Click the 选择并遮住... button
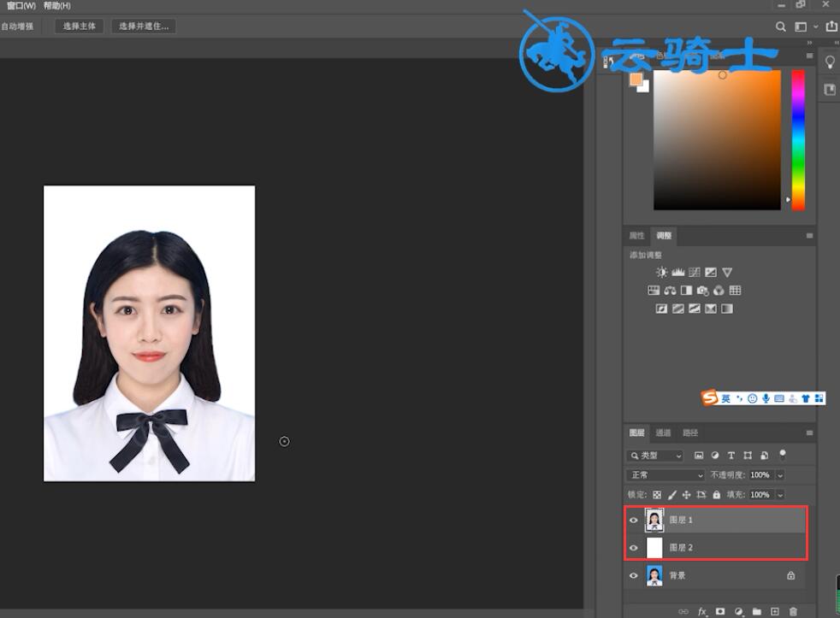Screen dimensions: 840x618 (x=144, y=26)
